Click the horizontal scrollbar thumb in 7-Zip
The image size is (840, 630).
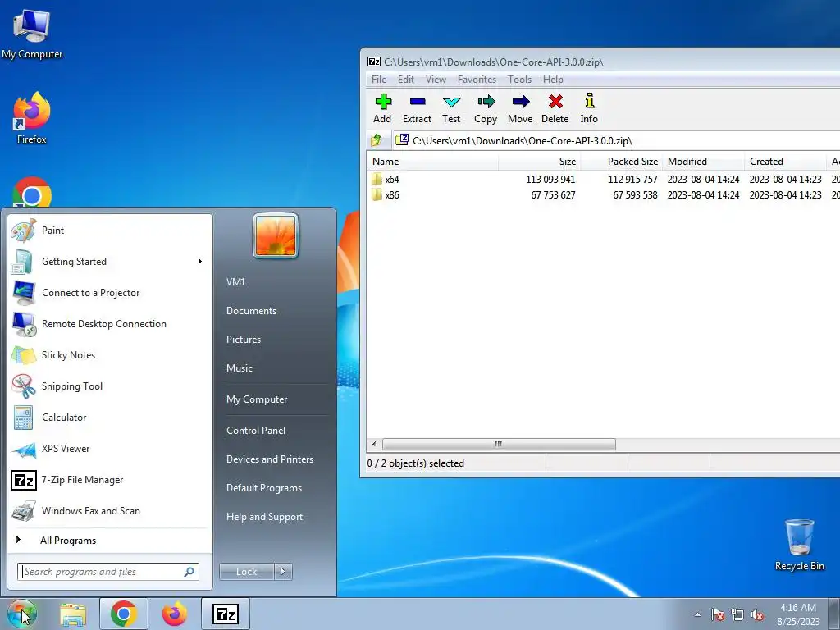tap(499, 444)
